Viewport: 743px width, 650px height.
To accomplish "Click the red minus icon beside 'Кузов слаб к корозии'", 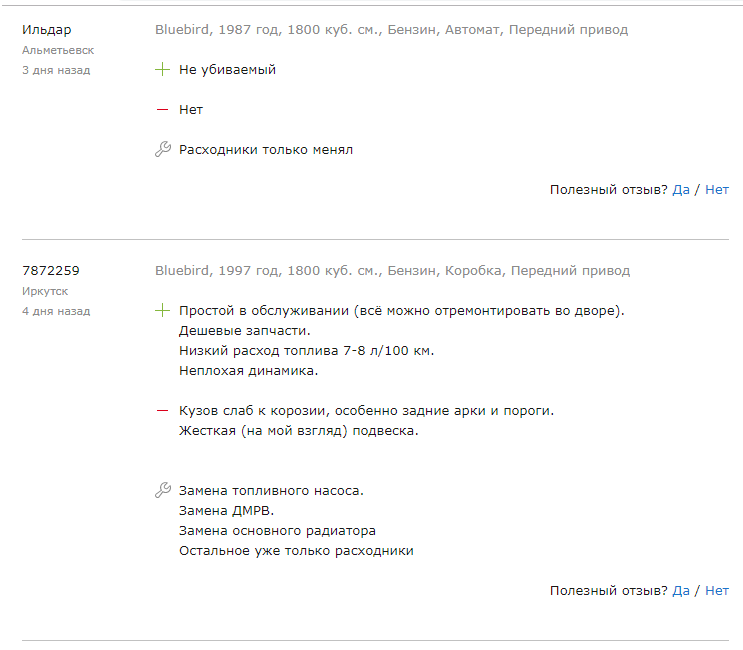I will click(162, 411).
